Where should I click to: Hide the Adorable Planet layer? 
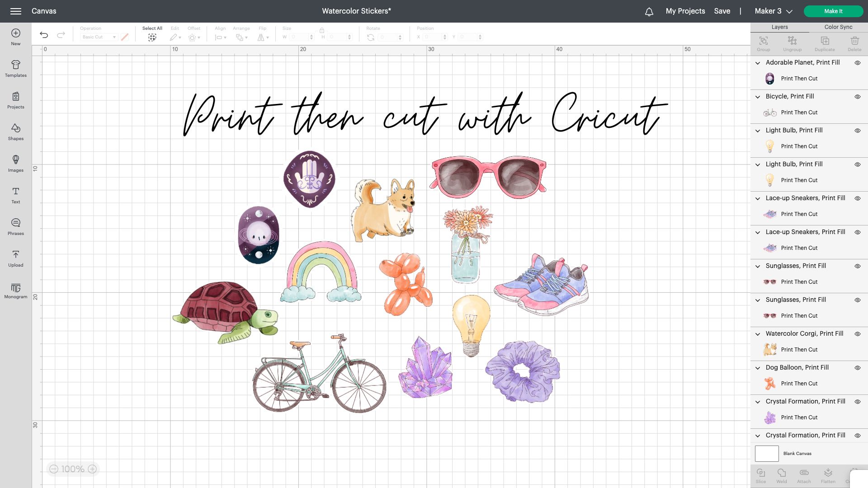[858, 63]
